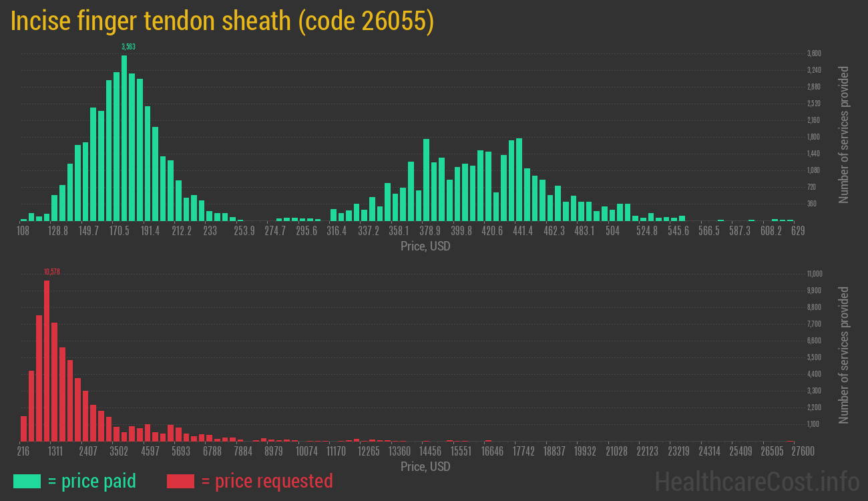Click the y-axis tick label '3,600'
This screenshot has width=868, height=501.
pyautogui.click(x=814, y=53)
